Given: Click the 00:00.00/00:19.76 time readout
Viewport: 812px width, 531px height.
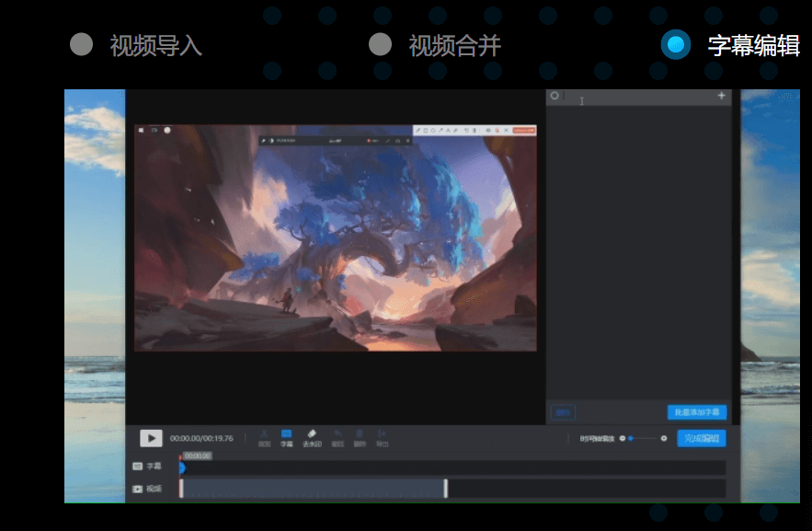Looking at the screenshot, I should [x=201, y=438].
